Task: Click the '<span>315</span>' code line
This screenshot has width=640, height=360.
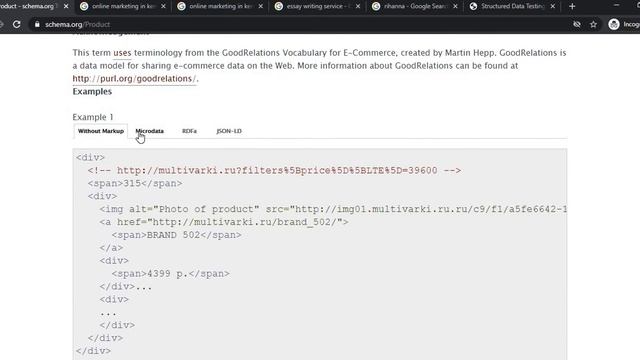Action: (x=135, y=184)
